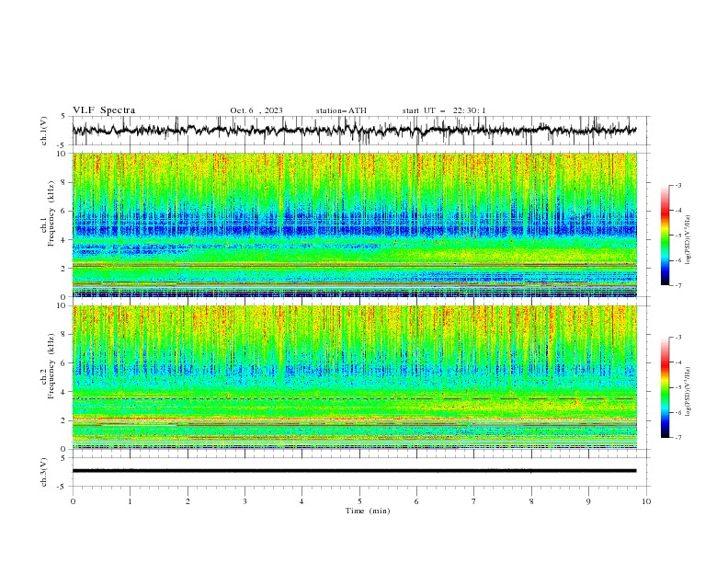Click the "station=ATH" label
The image size is (728, 563).
(341, 110)
